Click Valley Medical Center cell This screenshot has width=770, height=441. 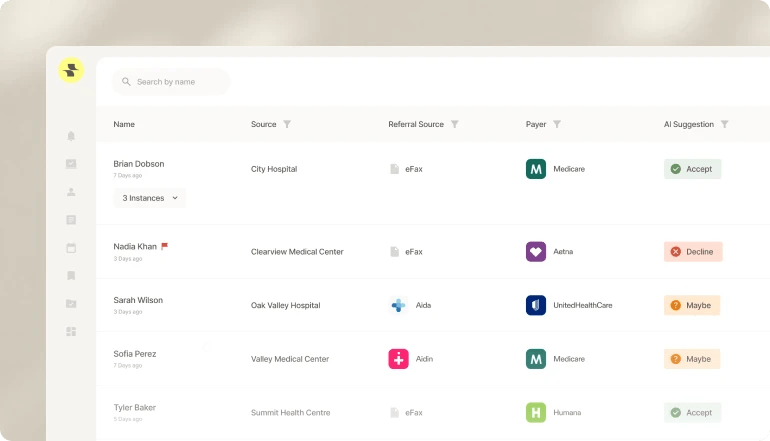tap(290, 359)
